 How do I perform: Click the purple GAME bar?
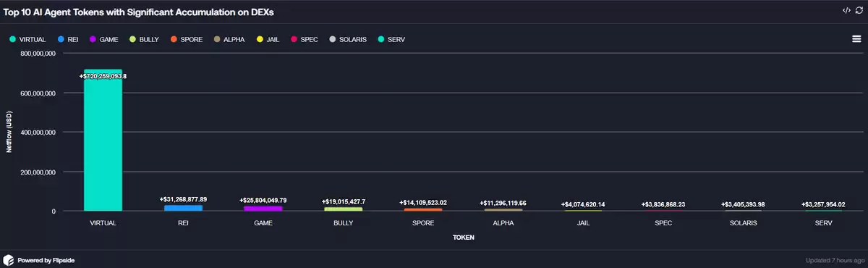(263, 209)
